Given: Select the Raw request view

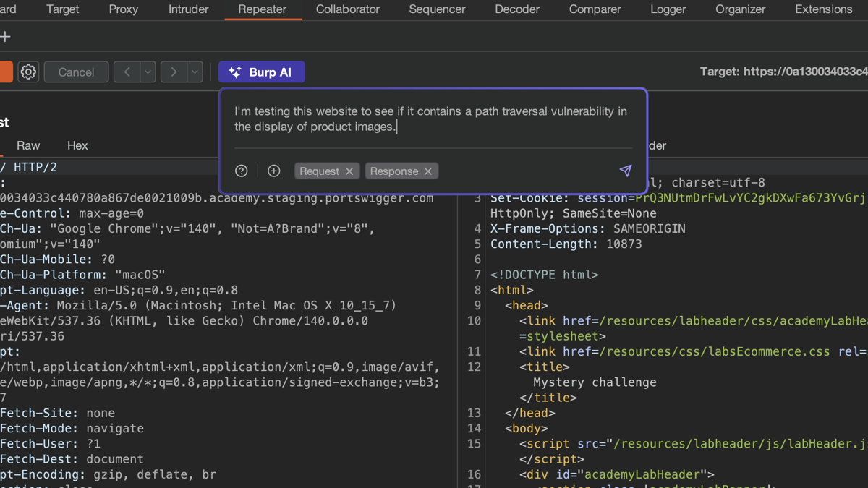Looking at the screenshot, I should (x=28, y=145).
